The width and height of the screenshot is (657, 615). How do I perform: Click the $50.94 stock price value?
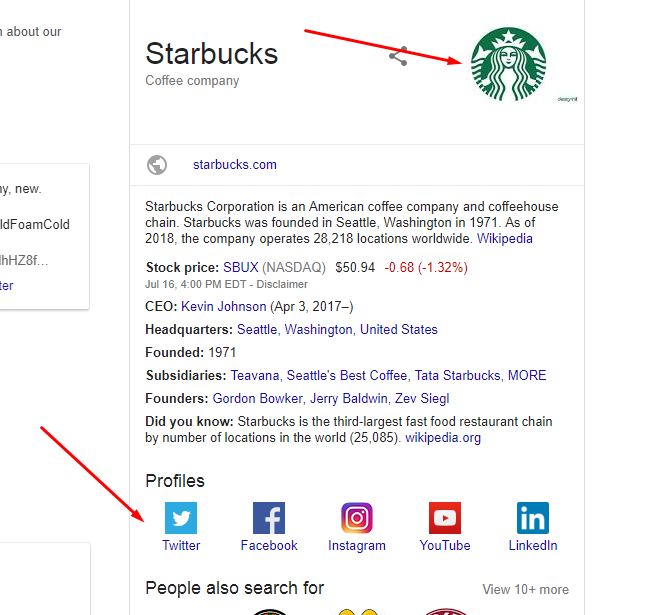pyautogui.click(x=355, y=267)
